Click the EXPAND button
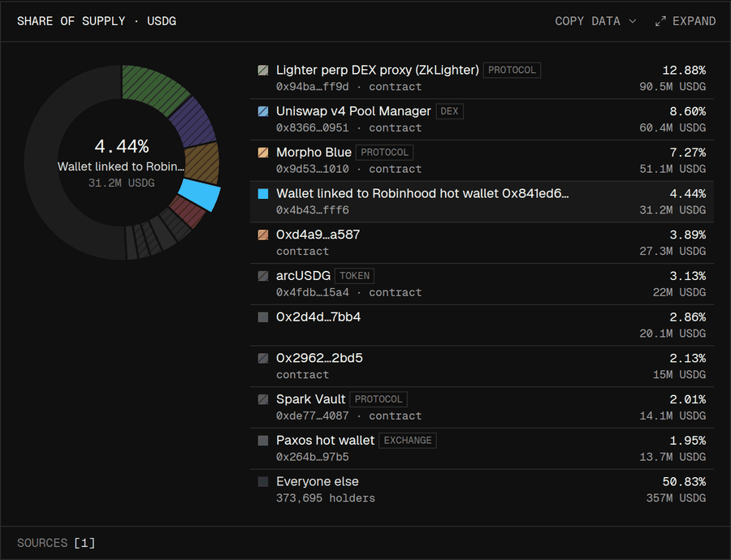The image size is (731, 560). click(x=685, y=21)
